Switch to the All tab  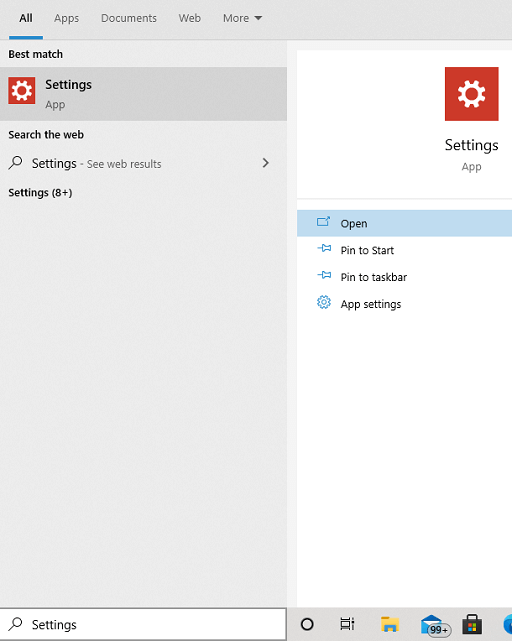click(x=26, y=18)
